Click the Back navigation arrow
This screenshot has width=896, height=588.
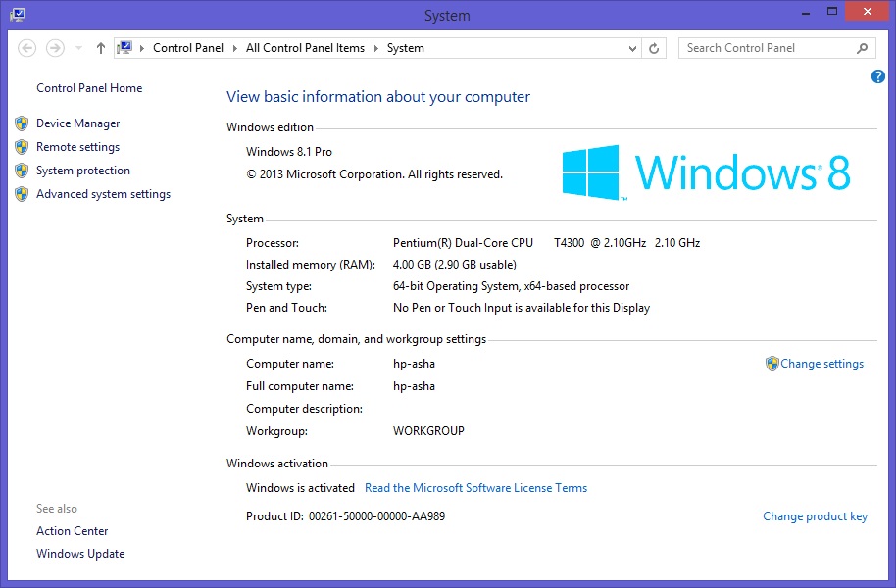click(26, 48)
